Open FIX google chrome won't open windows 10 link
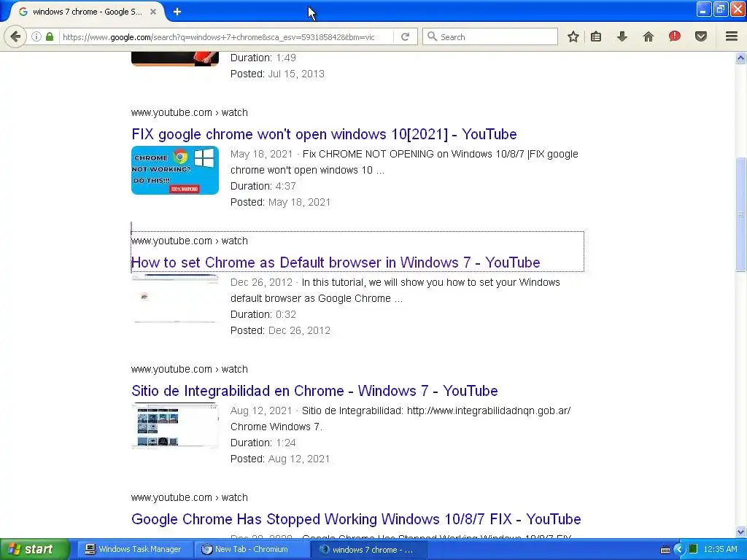 tap(324, 134)
